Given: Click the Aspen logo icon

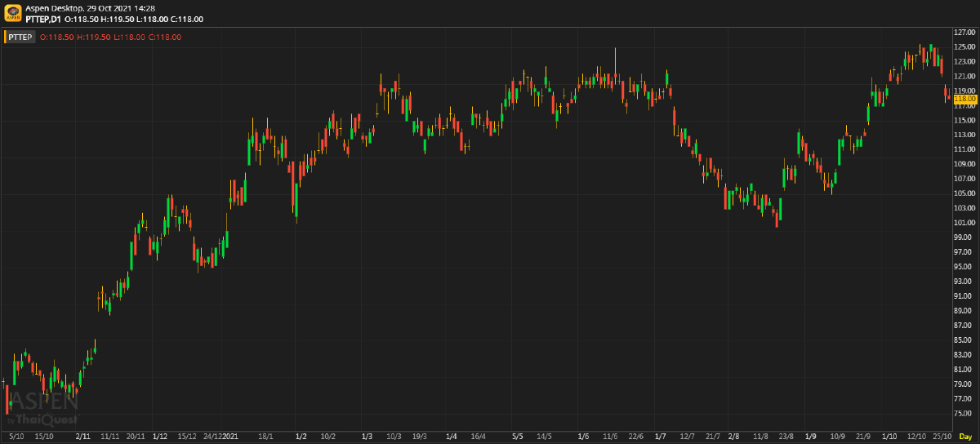Looking at the screenshot, I should point(12,13).
